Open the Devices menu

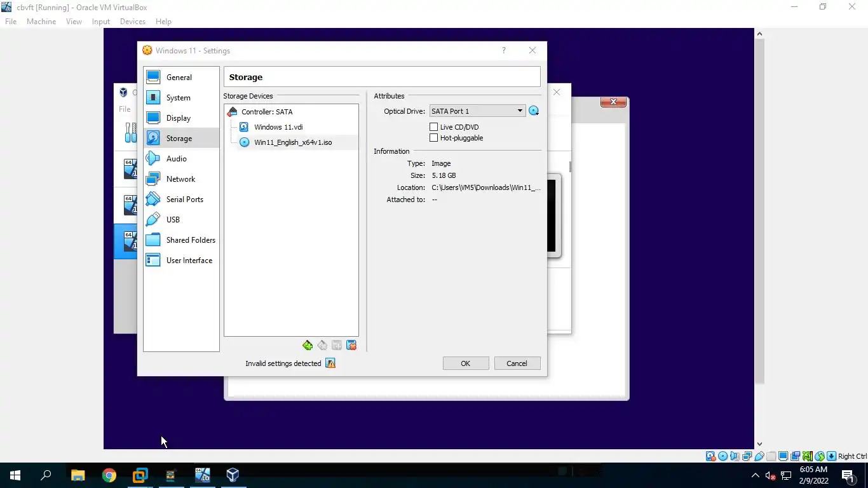pyautogui.click(x=133, y=22)
